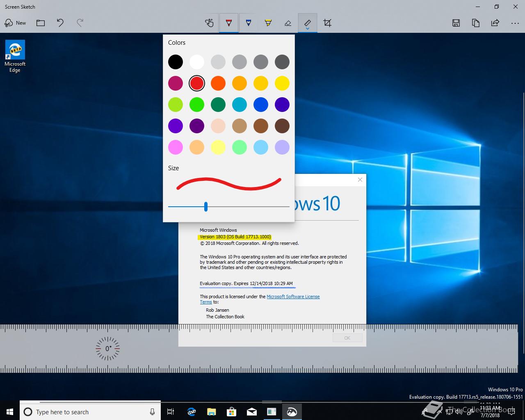Viewport: 525px width, 420px height.
Task: Pick the royal blue color swatch
Action: pos(261,105)
